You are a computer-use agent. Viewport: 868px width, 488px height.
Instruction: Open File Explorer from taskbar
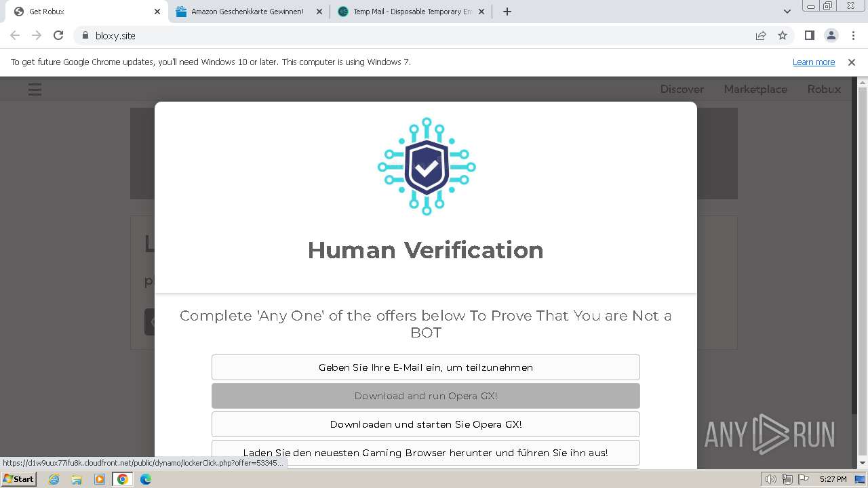(x=77, y=479)
